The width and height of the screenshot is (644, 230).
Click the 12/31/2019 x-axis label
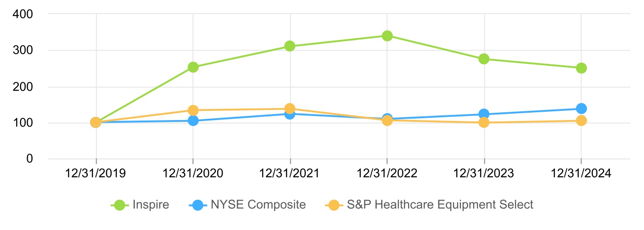pyautogui.click(x=96, y=173)
